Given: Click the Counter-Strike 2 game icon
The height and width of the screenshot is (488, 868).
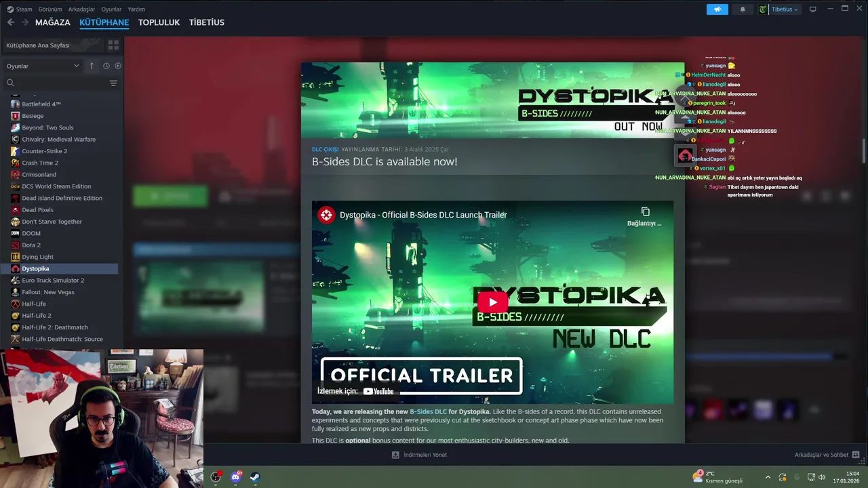Looking at the screenshot, I should click(16, 151).
